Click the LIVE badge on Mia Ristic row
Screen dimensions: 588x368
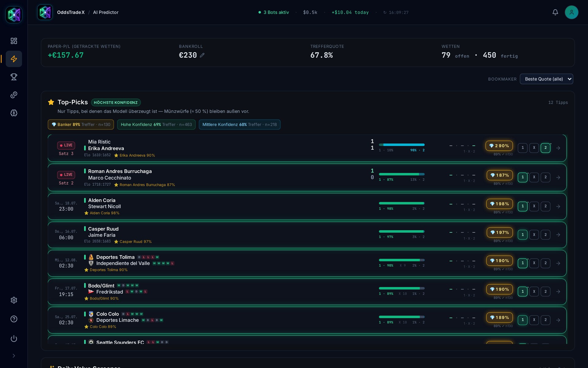point(66,145)
